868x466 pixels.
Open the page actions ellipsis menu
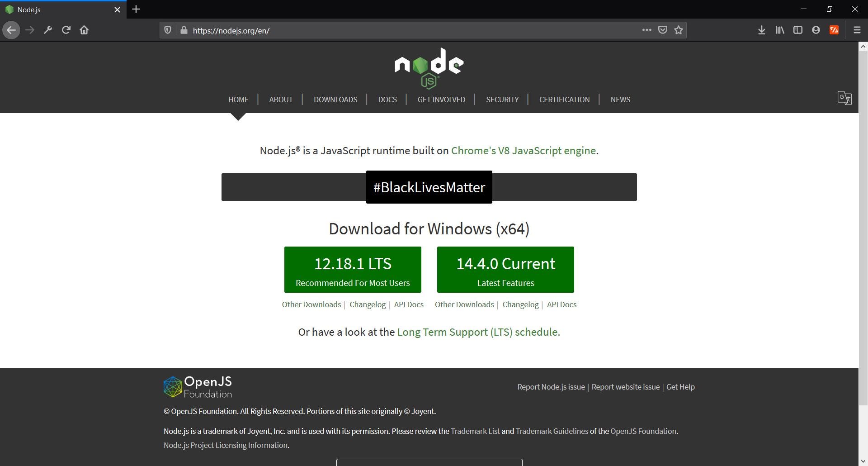(647, 30)
